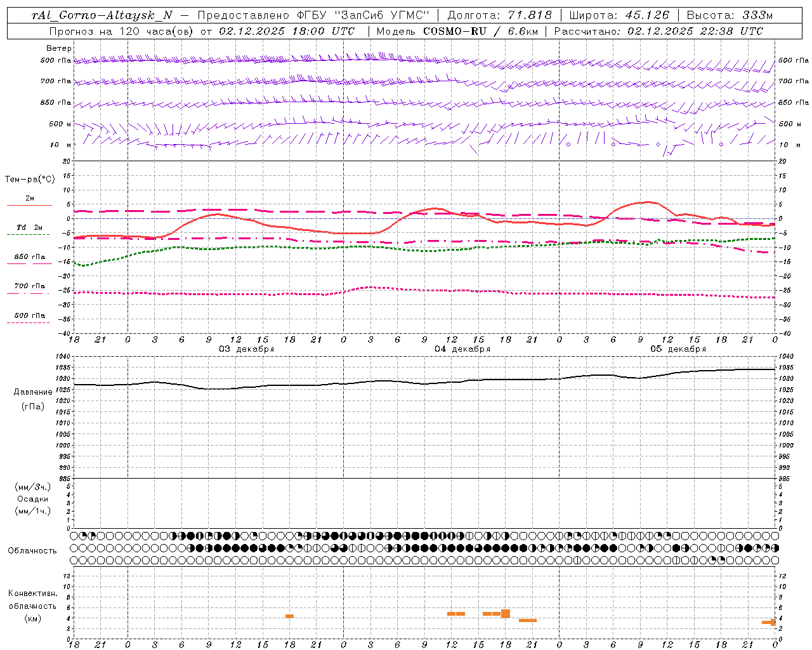Viewport: 812px width, 650px height.
Task: Click the red solid 2м legend line
Action: coord(29,205)
